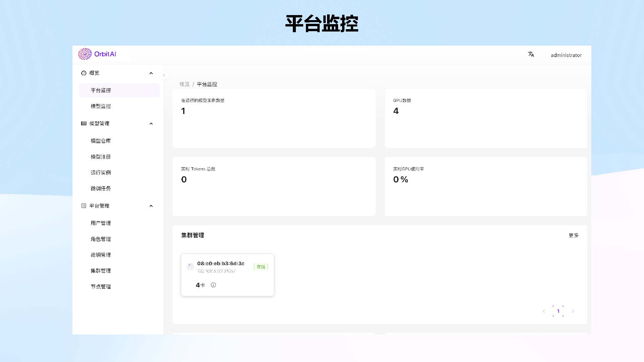Image resolution: width=644 pixels, height=362 pixels.
Task: Open 模型监控 in the sidebar
Action: [101, 106]
